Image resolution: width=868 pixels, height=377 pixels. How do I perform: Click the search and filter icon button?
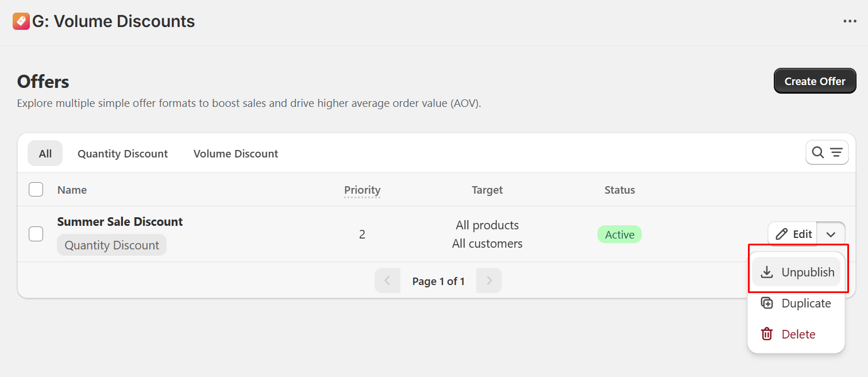point(827,152)
